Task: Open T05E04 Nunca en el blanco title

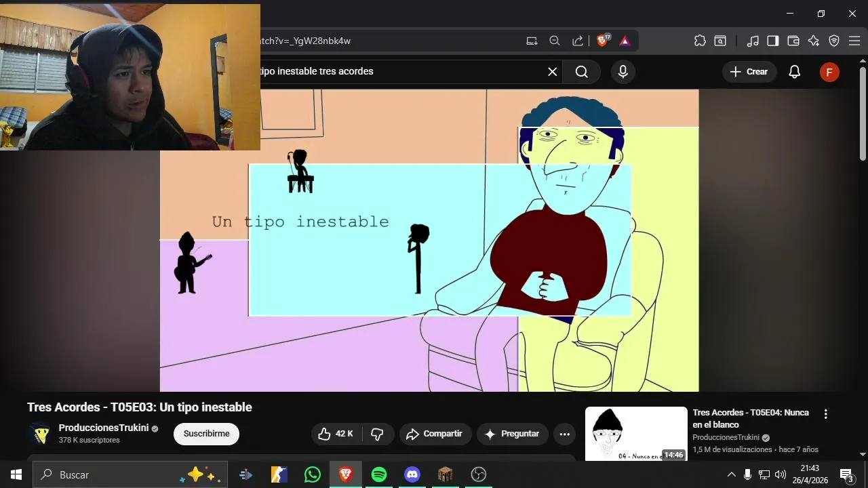Action: (751, 418)
